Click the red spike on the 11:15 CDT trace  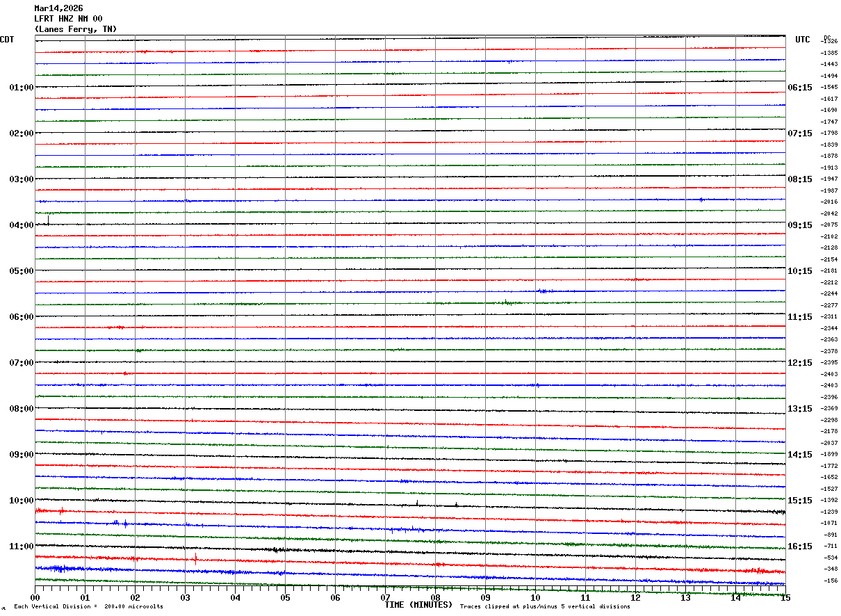tap(196, 557)
